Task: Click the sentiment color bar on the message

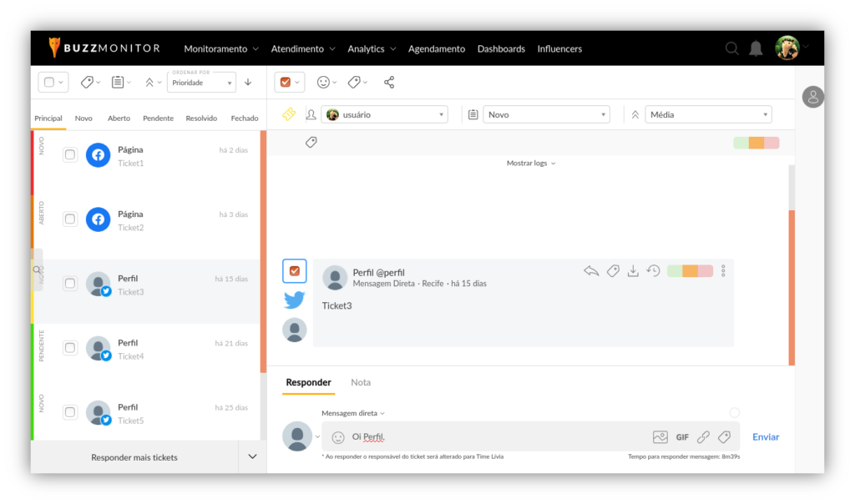Action: coord(690,271)
